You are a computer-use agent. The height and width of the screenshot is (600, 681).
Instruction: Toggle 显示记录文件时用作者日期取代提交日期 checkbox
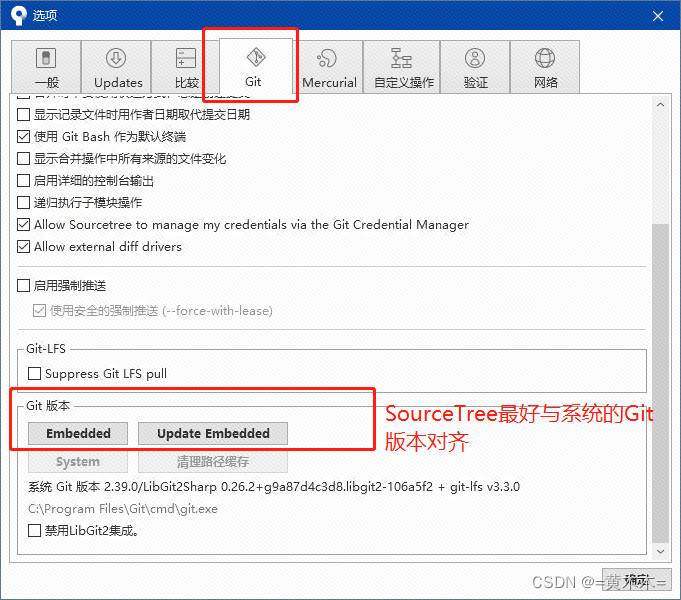click(x=23, y=115)
